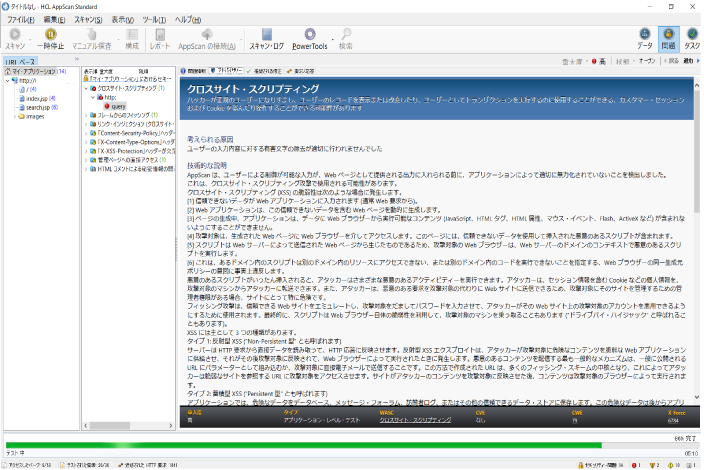Viewport: 704px width, 470px height.
Task: Collapse the http: URL node under XSS
Action: [93, 97]
